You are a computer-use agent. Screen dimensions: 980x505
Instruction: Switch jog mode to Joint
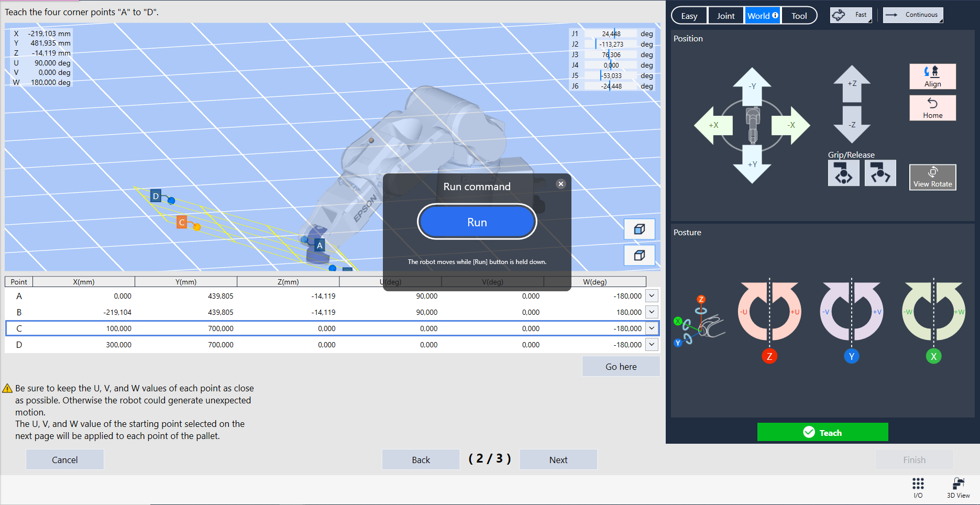coord(726,16)
